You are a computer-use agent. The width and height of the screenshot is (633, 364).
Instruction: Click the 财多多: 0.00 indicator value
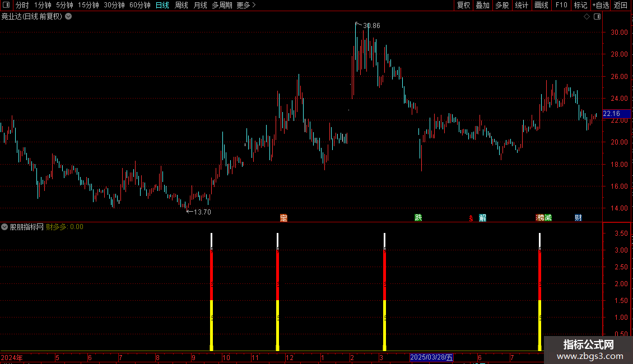tap(64, 227)
